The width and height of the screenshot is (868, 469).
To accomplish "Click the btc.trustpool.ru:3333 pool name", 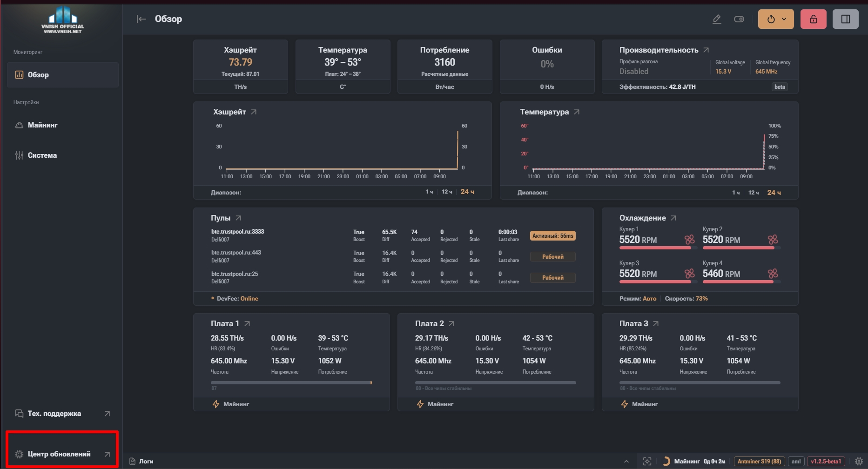I will click(x=237, y=232).
